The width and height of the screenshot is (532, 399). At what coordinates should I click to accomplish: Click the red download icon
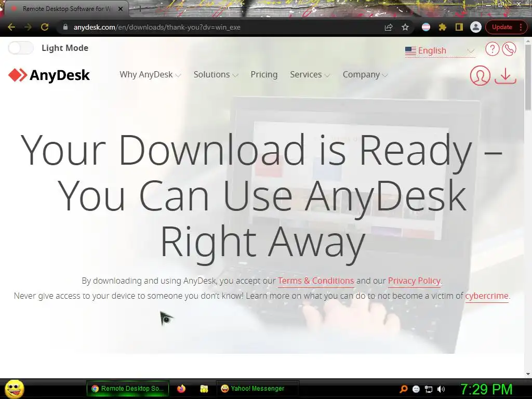pyautogui.click(x=506, y=75)
